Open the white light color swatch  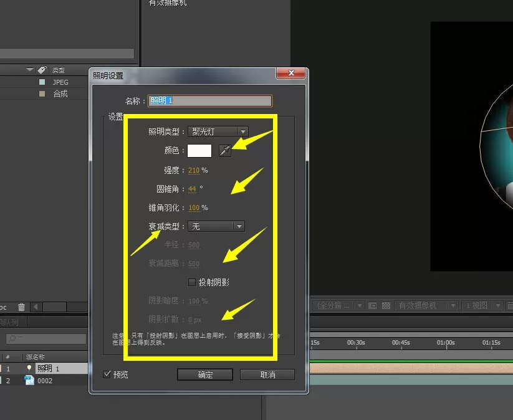[x=199, y=151]
